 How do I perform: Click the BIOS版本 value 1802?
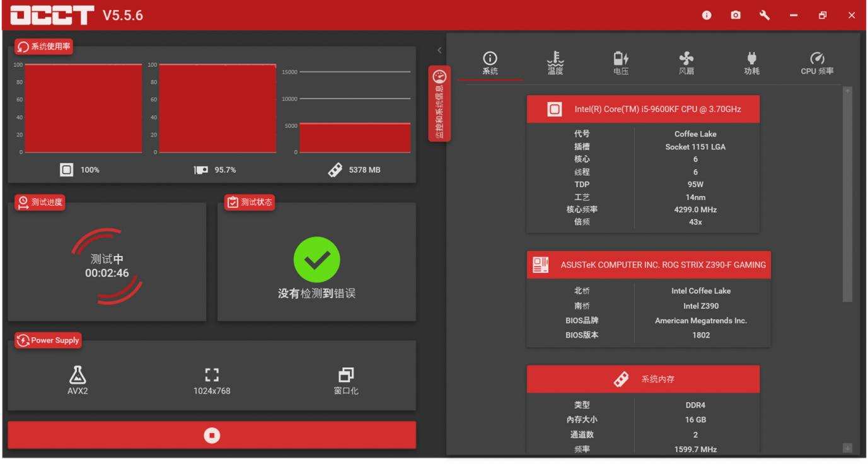click(x=701, y=335)
